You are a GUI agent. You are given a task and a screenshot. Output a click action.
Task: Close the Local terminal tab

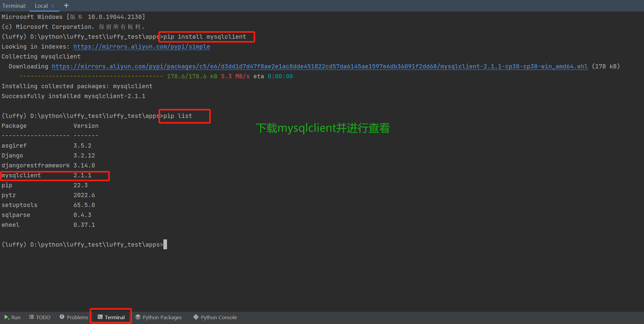53,6
